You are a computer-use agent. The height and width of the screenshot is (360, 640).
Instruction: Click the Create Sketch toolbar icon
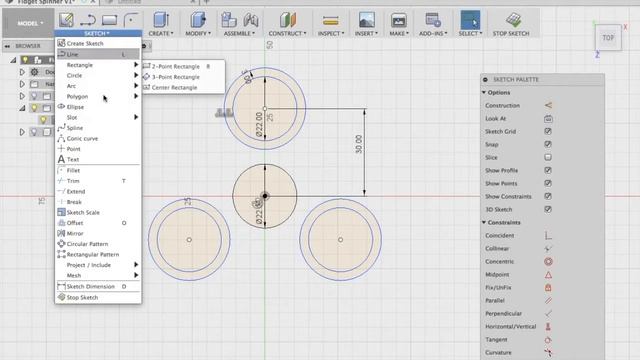pos(66,20)
